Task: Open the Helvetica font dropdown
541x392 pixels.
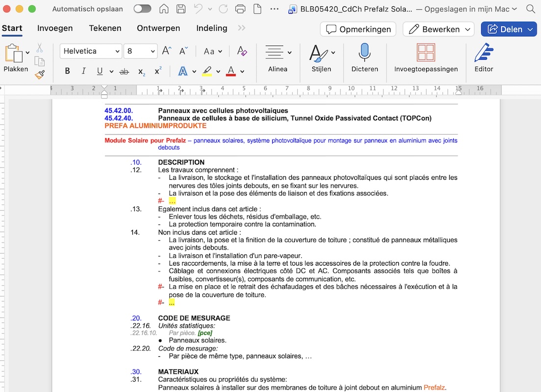Action: pyautogui.click(x=90, y=51)
